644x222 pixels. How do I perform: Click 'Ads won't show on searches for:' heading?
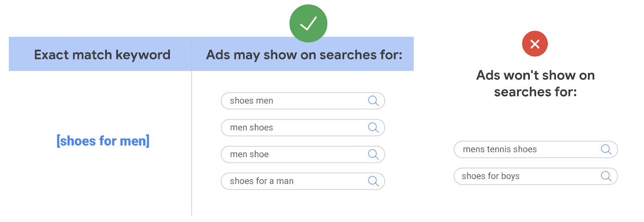(535, 83)
